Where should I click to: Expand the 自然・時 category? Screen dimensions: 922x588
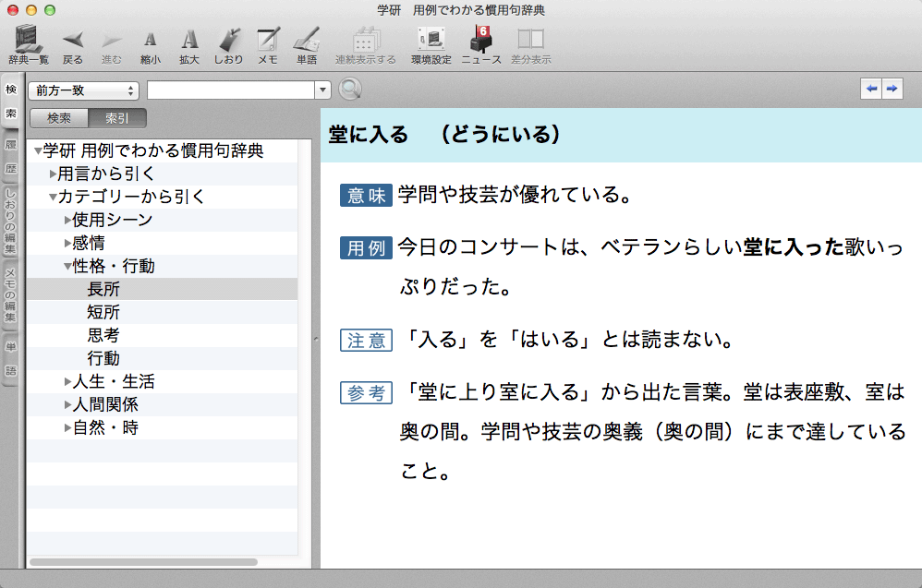[x=67, y=428]
